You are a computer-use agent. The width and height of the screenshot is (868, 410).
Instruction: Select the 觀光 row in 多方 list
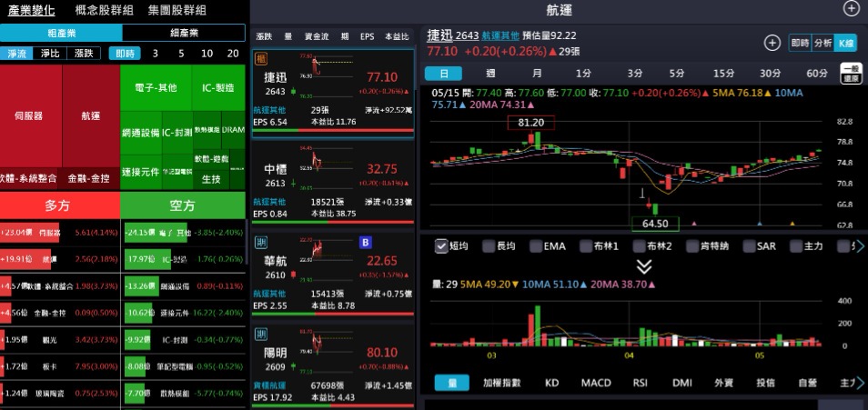coord(60,340)
